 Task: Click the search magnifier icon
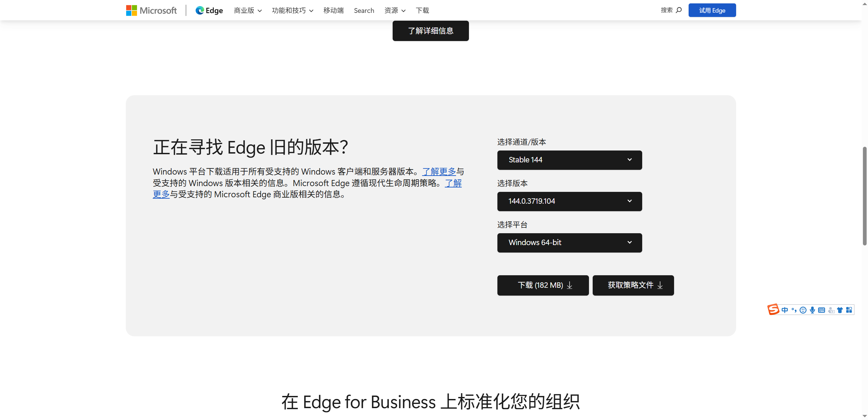pyautogui.click(x=678, y=10)
